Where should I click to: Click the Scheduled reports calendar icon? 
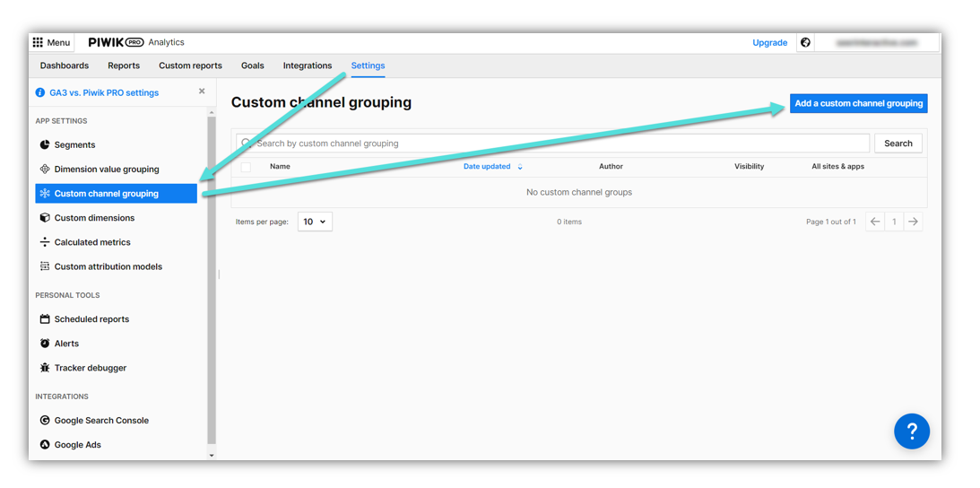pos(45,319)
